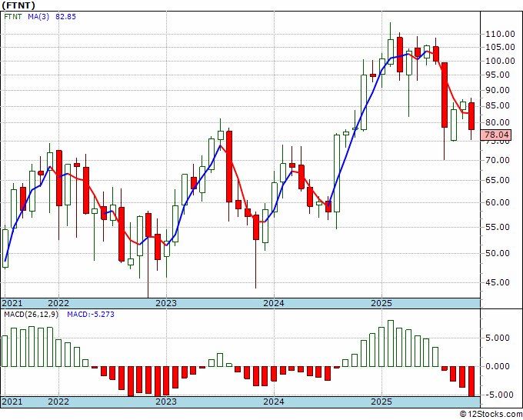The height and width of the screenshot is (420, 523).
Task: Click the 110.00 price axis label
Action: tap(501, 34)
